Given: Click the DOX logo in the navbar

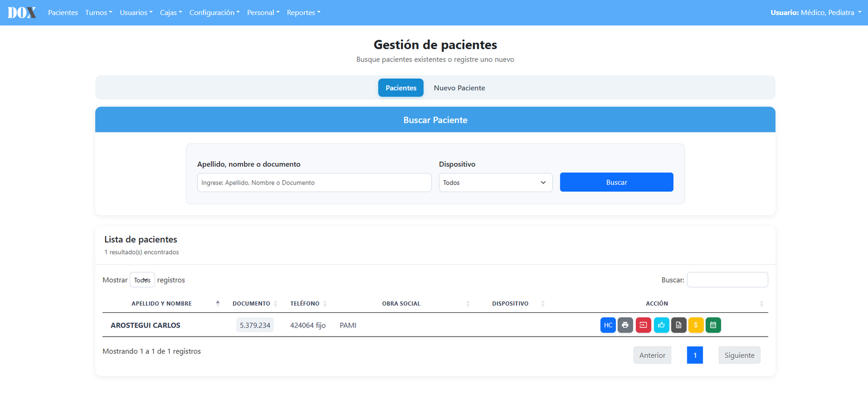Looking at the screenshot, I should (22, 12).
